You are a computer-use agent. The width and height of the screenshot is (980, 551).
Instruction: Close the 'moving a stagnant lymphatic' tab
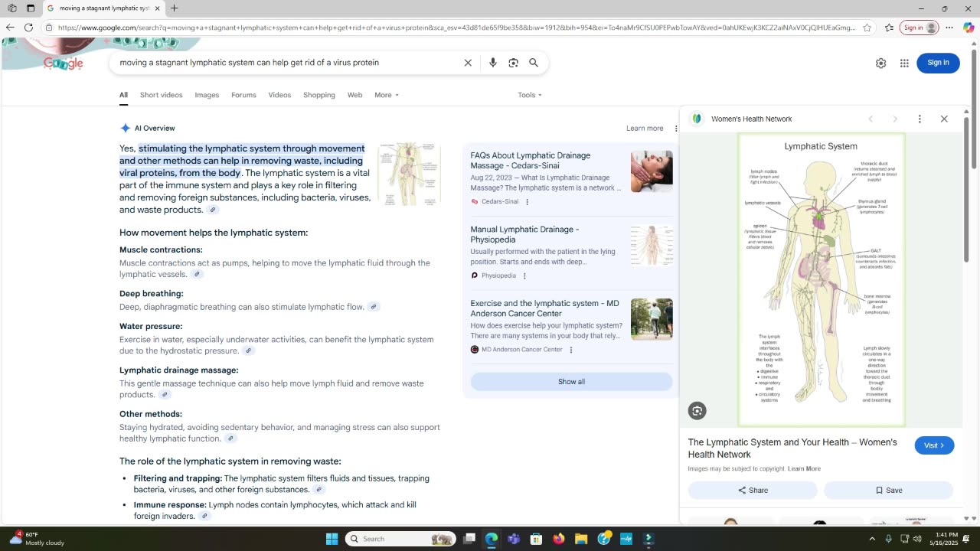[x=157, y=8]
